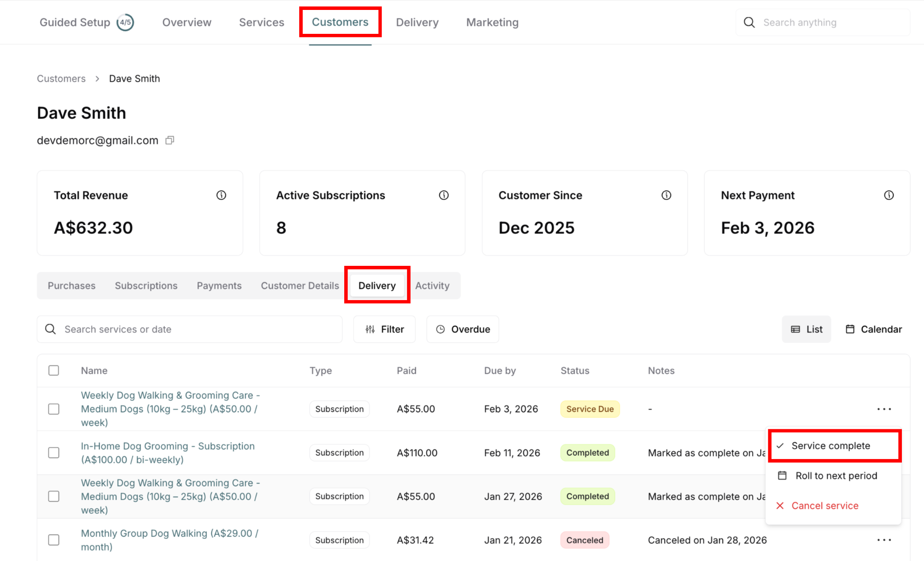
Task: Check the Feb 3, 2026 service row checkbox
Action: (x=54, y=409)
